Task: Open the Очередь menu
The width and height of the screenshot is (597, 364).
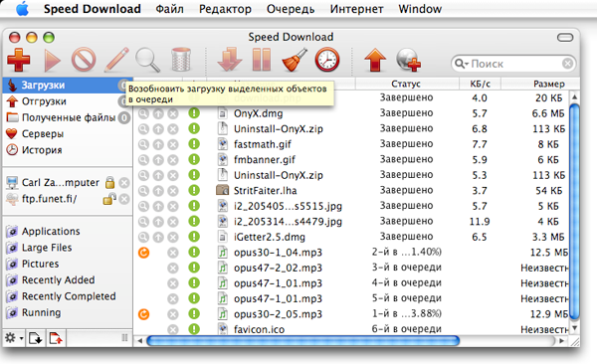Action: (291, 9)
